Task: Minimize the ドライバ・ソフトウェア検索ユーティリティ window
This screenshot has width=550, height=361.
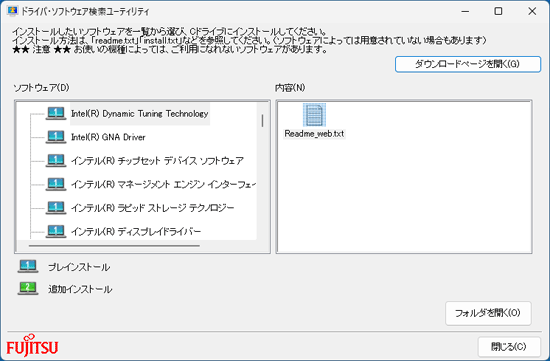Action: coord(465,11)
